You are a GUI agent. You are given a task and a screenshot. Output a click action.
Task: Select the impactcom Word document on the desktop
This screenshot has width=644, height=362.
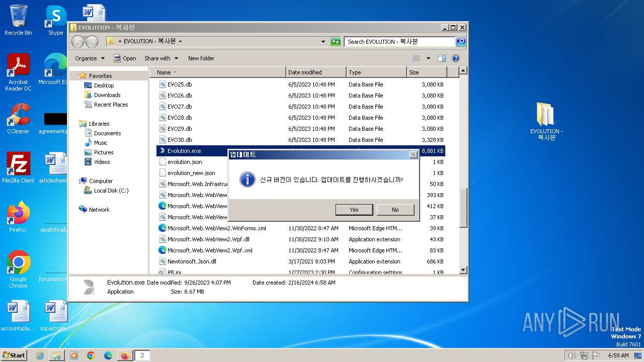[x=55, y=316]
